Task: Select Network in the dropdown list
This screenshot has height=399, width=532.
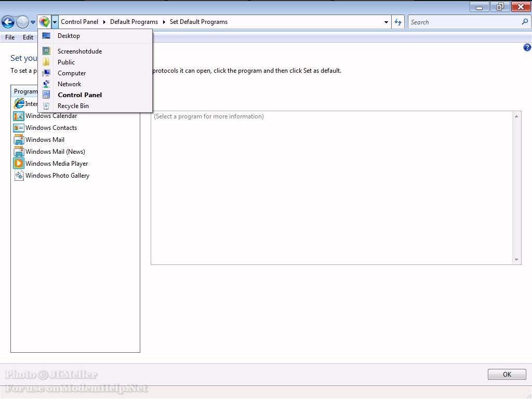Action: pos(95,84)
